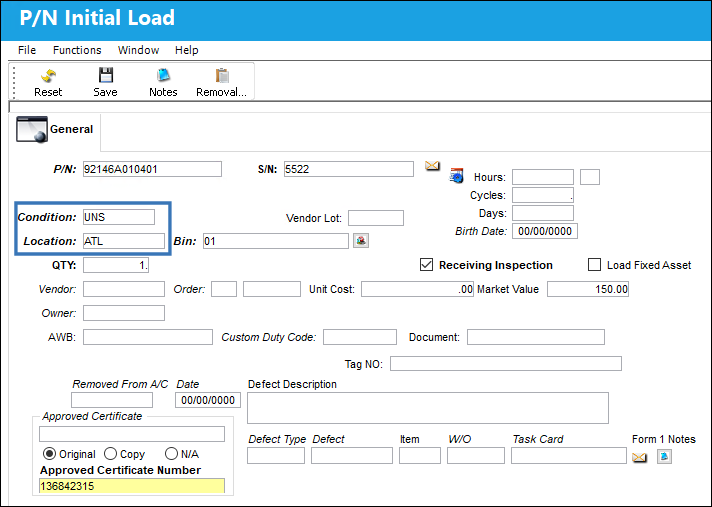Click the Market Value field showing 150.00
This screenshot has height=507, width=712.
(x=588, y=289)
